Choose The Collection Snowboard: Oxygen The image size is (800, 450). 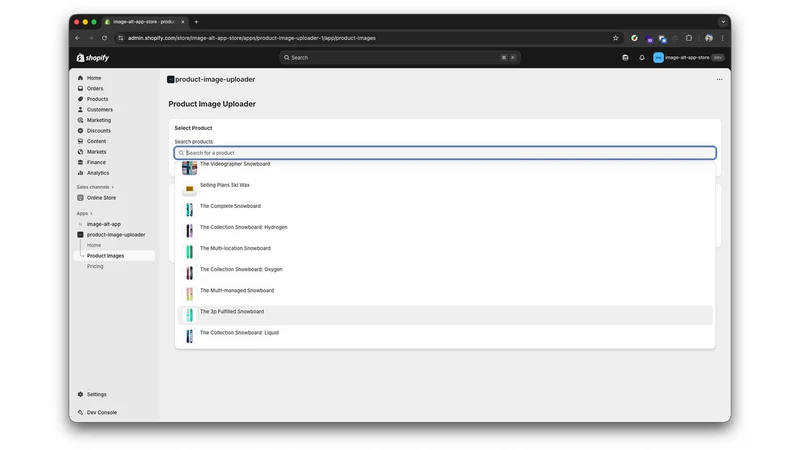point(445,273)
